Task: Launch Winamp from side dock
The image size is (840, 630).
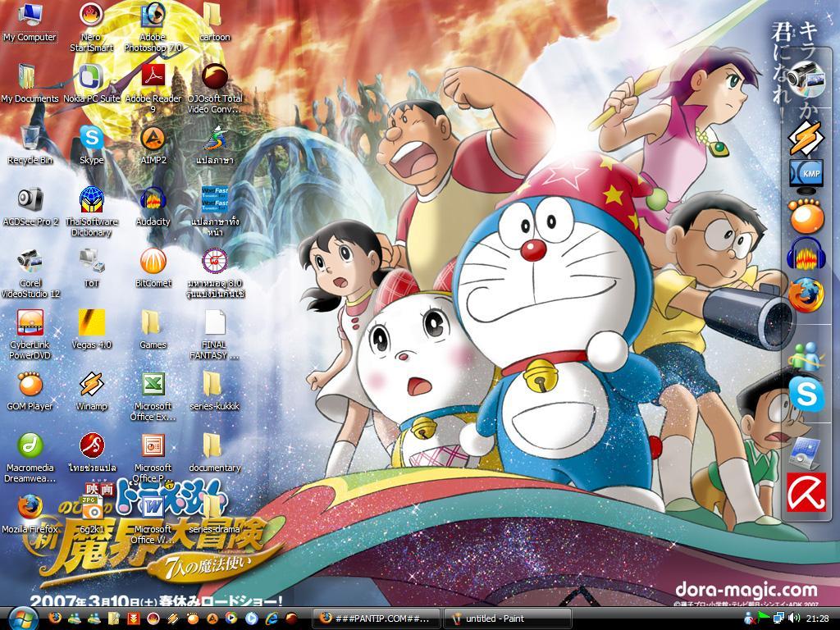Action: pyautogui.click(x=806, y=137)
